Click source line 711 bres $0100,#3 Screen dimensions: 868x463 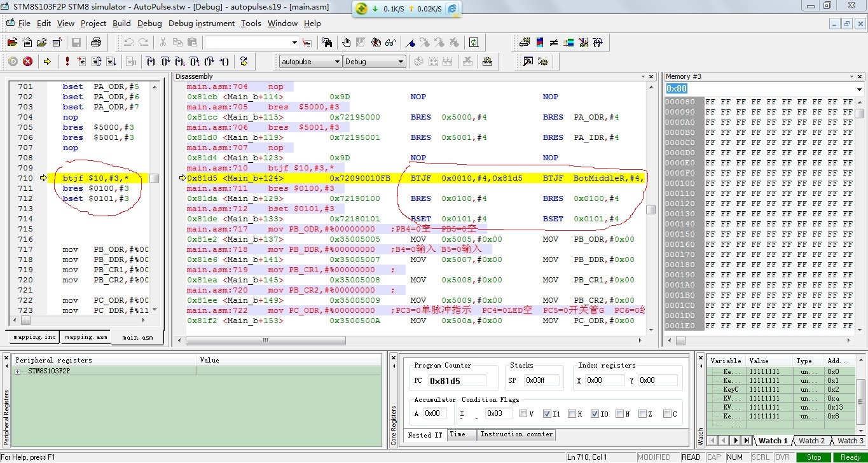[x=96, y=188]
